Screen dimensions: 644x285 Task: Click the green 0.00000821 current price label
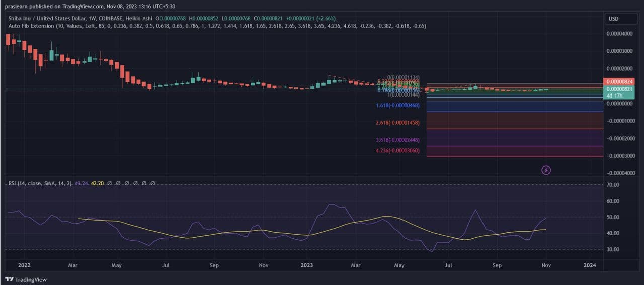[x=619, y=88]
